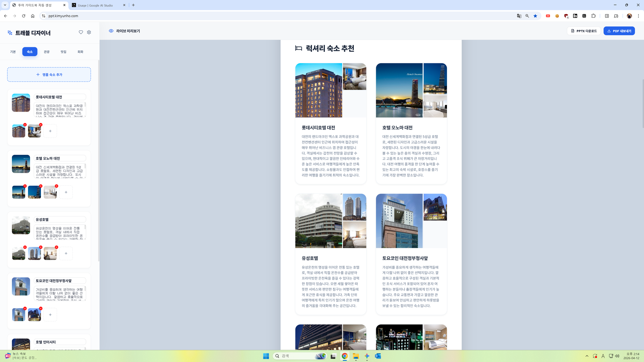Expand the Chrome tab search dropdown arrow

pyautogui.click(x=5, y=5)
